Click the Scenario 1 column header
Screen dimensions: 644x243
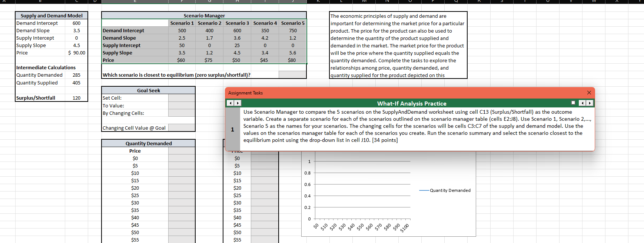(182, 23)
